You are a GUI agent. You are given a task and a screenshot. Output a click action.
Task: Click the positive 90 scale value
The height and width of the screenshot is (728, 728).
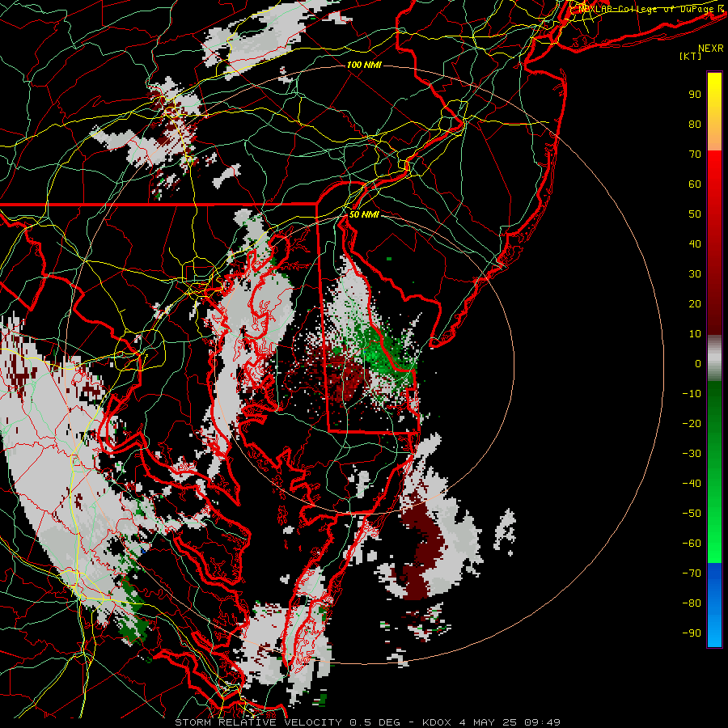point(695,95)
